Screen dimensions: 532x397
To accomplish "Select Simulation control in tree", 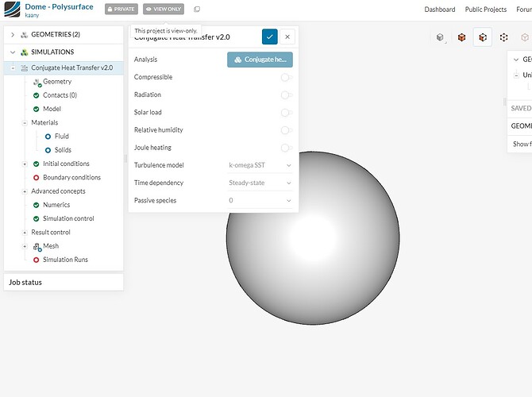I will pyautogui.click(x=68, y=219).
